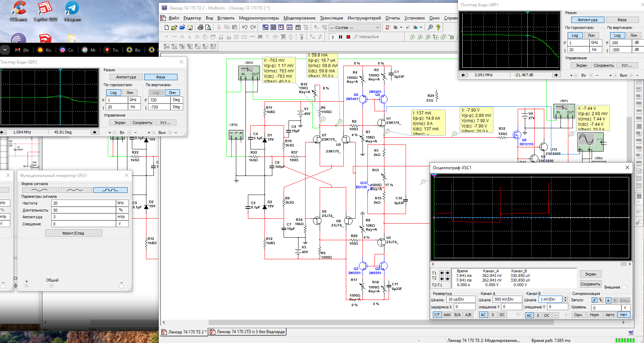
Task: Switch to Ланзар 74 170 2Т3 tab
Action: tap(247, 332)
